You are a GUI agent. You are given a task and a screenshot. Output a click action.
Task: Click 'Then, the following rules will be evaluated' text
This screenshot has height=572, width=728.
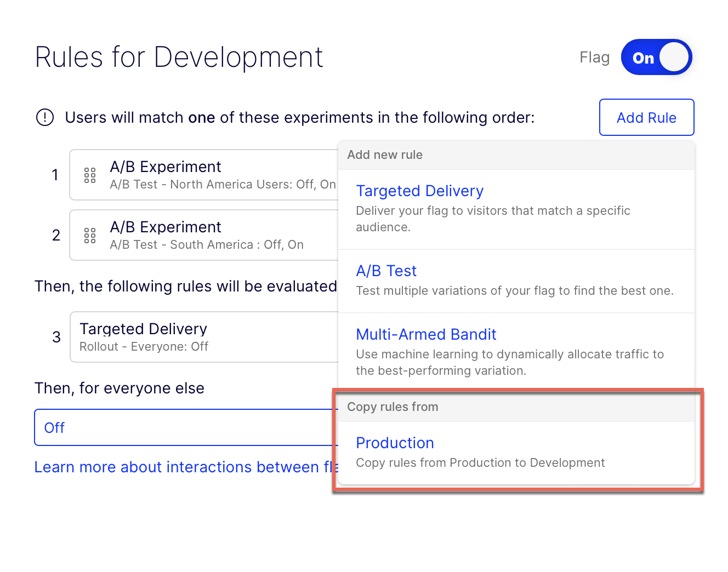click(x=186, y=286)
